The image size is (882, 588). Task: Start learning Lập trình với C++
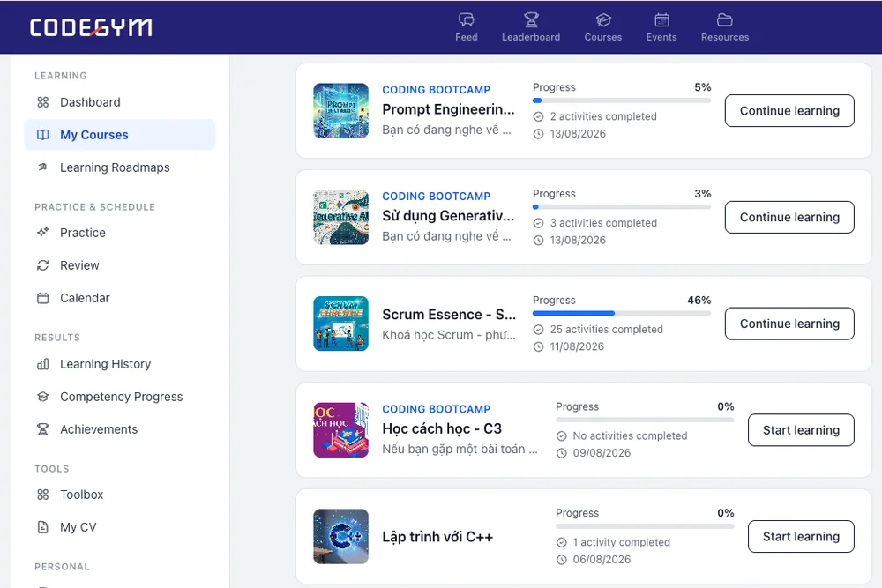801,536
